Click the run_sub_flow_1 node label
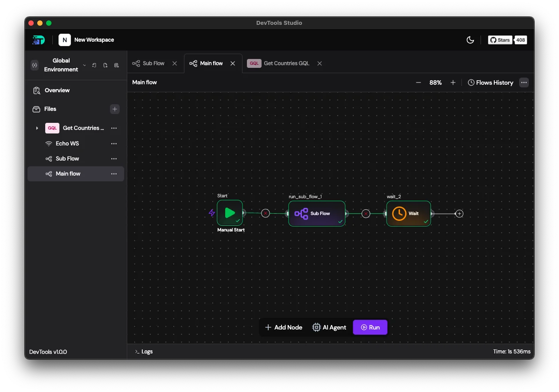This screenshot has height=392, width=559. coord(305,196)
